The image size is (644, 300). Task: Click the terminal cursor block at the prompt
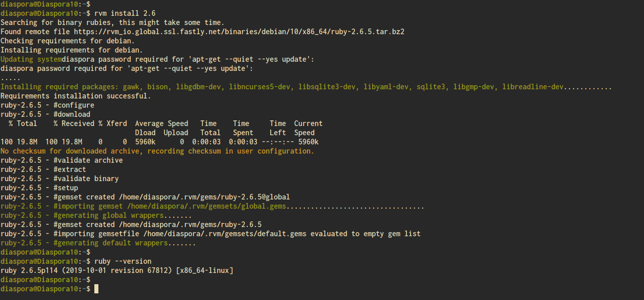96,289
